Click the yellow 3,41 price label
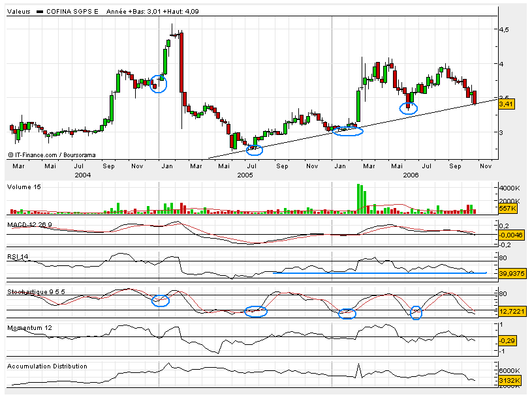The height and width of the screenshot is (401, 532). 506,104
